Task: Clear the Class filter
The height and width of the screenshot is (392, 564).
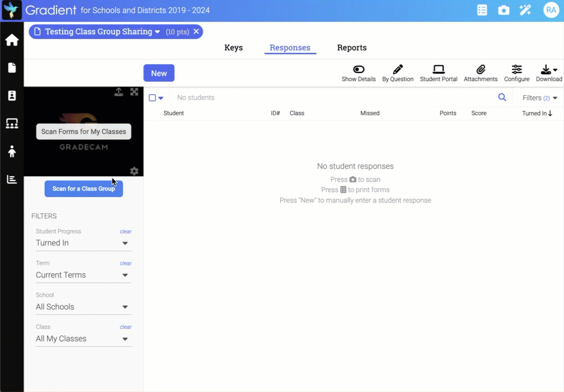Action: coord(126,327)
